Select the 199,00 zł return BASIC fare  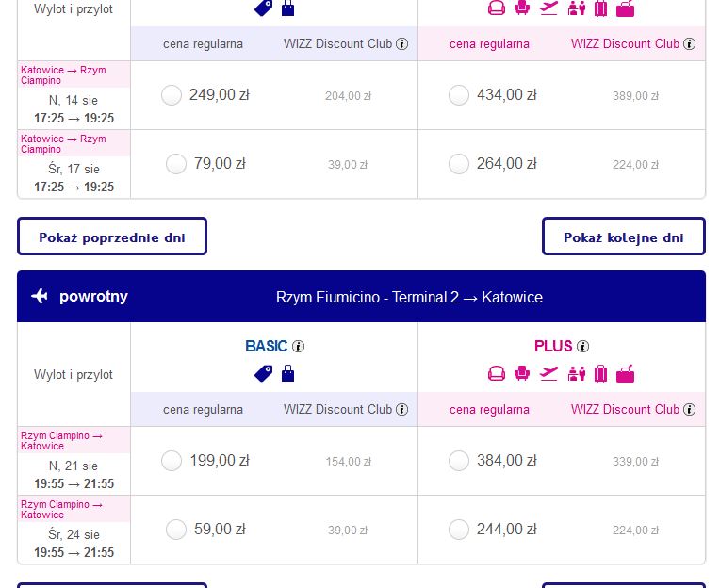tap(172, 461)
